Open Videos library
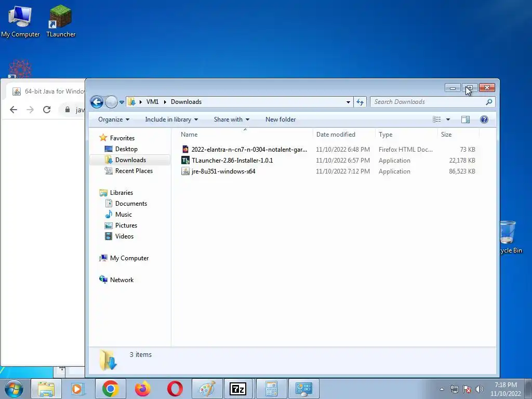Screen dimensions: 532x399 pos(124,236)
